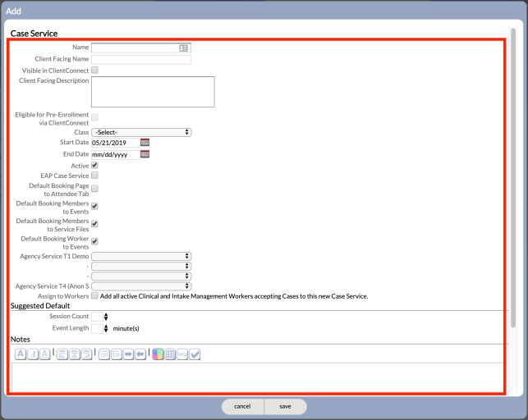Insert bulleted list in Notes
Viewport: 528px width, 420px height.
tap(116, 354)
